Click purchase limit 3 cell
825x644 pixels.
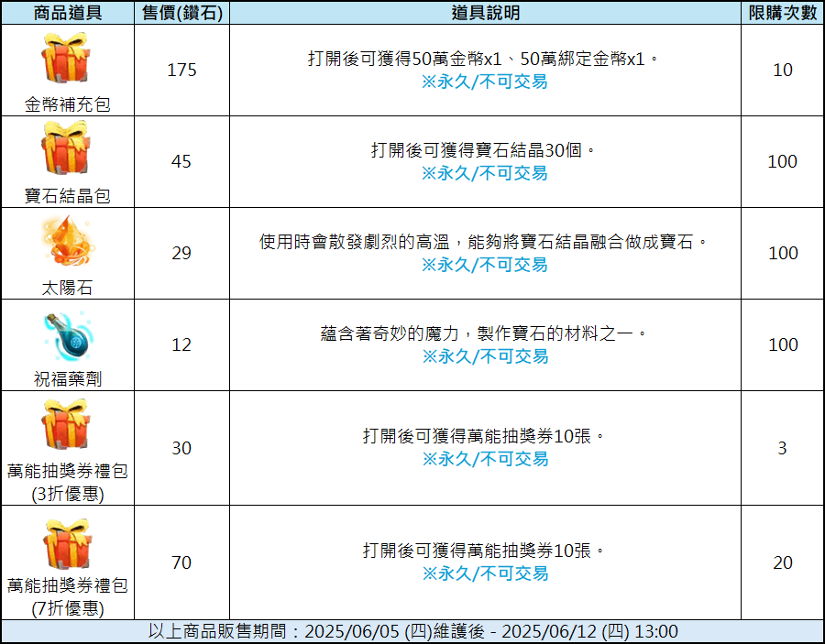click(x=783, y=448)
